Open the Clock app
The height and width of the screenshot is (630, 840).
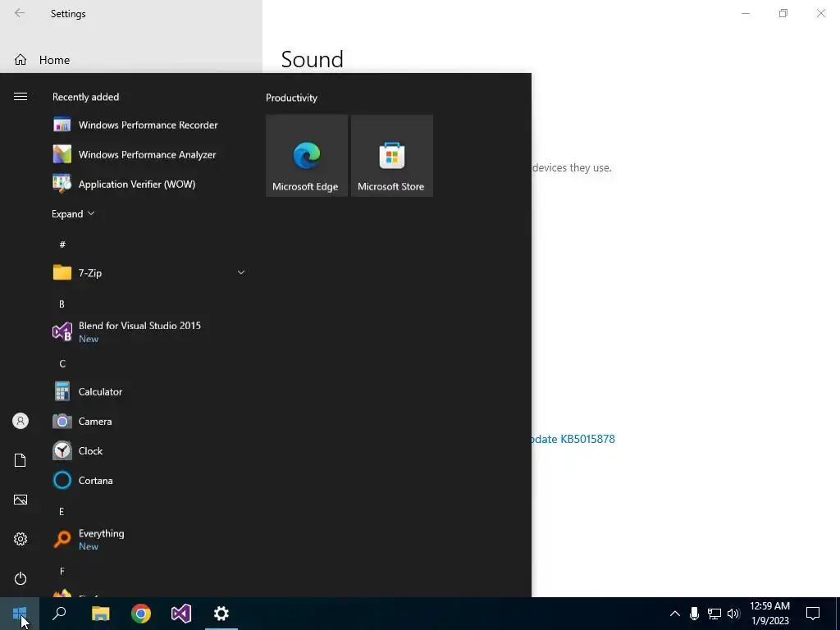click(148, 451)
